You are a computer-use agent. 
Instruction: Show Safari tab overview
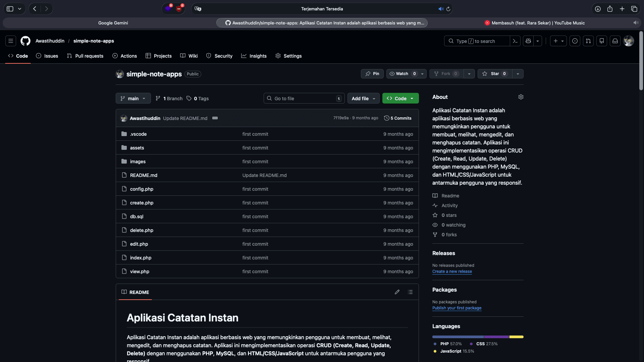[634, 9]
